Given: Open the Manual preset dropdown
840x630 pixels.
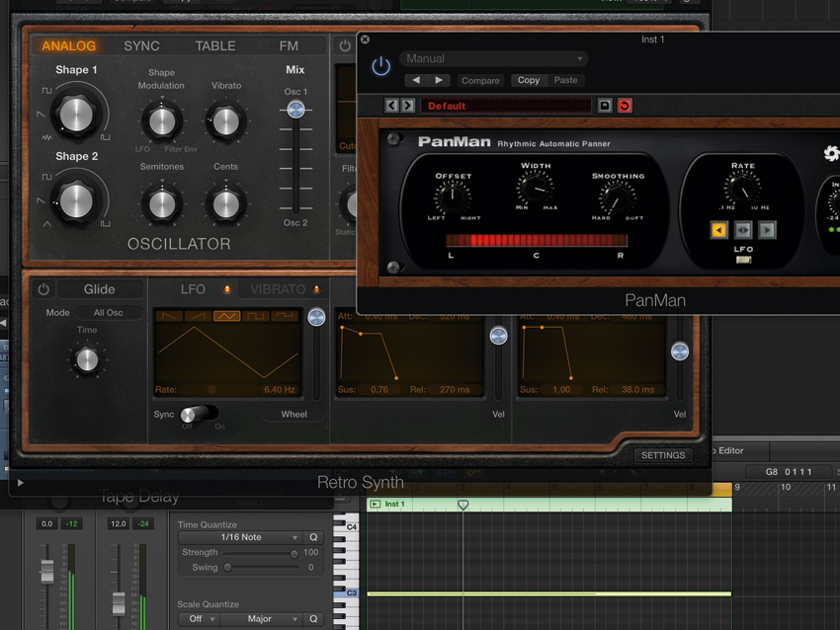Looking at the screenshot, I should pos(494,58).
